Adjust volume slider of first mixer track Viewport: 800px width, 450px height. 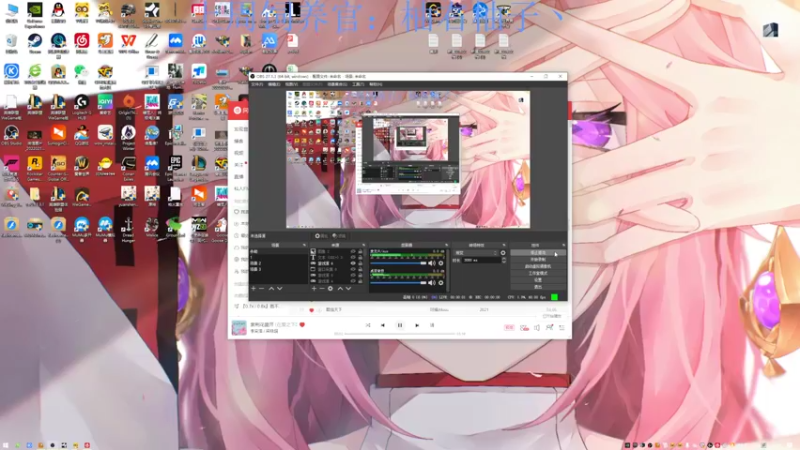tap(398, 263)
